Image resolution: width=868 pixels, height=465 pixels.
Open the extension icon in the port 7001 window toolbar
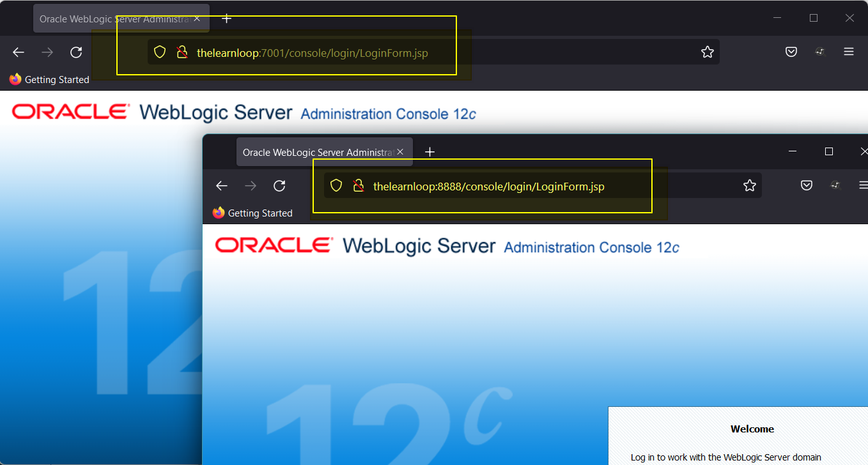click(x=820, y=52)
